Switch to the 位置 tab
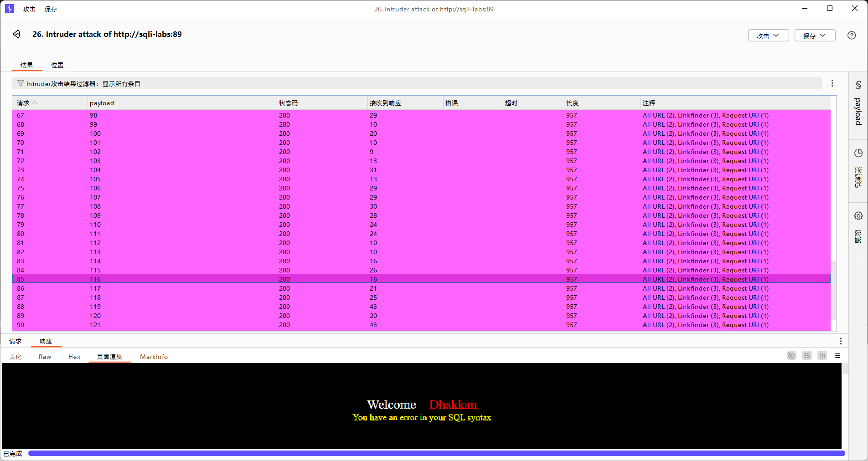868x461 pixels. click(x=57, y=65)
